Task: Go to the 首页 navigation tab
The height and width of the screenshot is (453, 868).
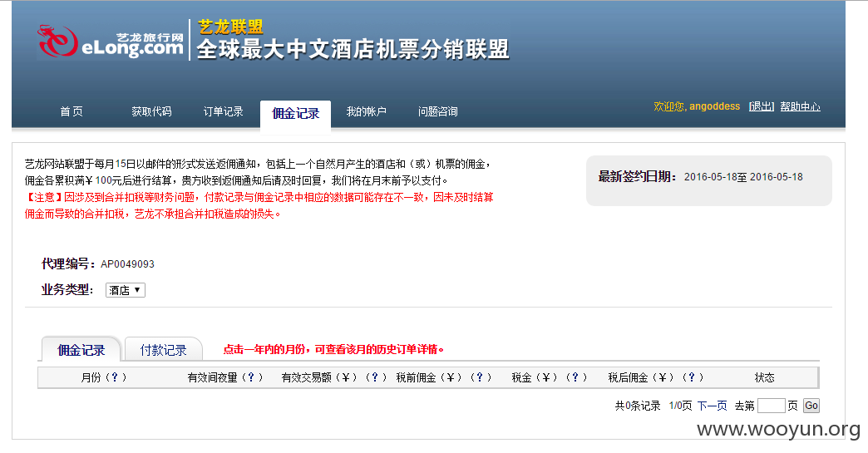Action: point(72,111)
